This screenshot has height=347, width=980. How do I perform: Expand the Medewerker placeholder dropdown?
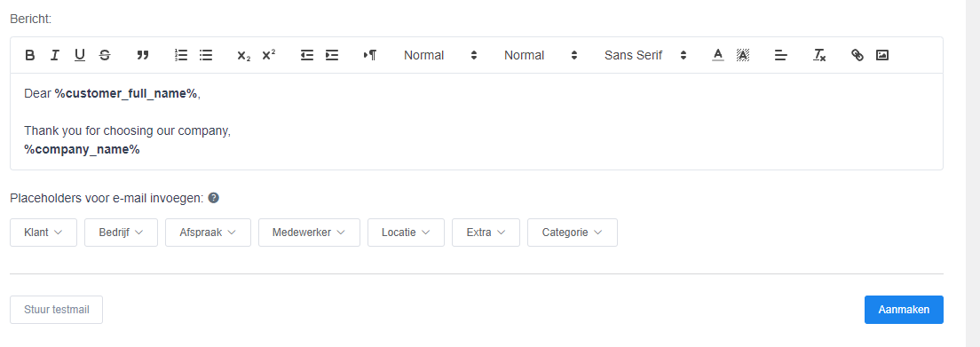pos(310,233)
